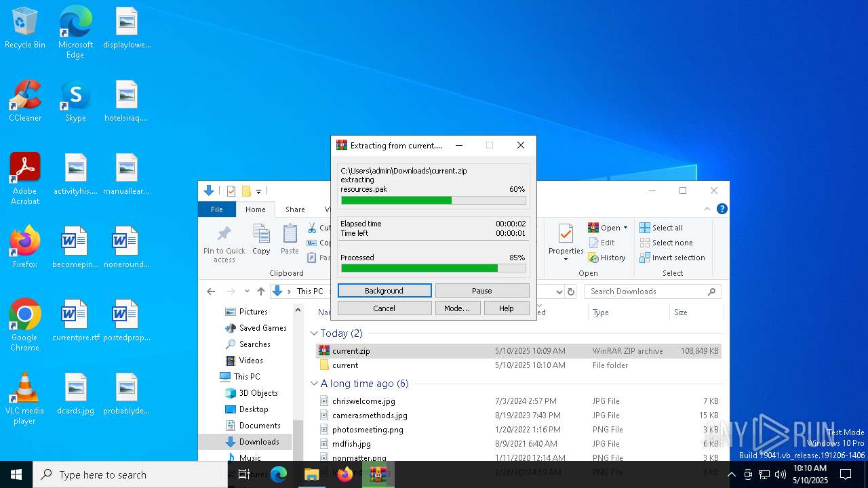Open VLC media player shortcut
The height and width of the screenshot is (488, 868).
(x=25, y=398)
